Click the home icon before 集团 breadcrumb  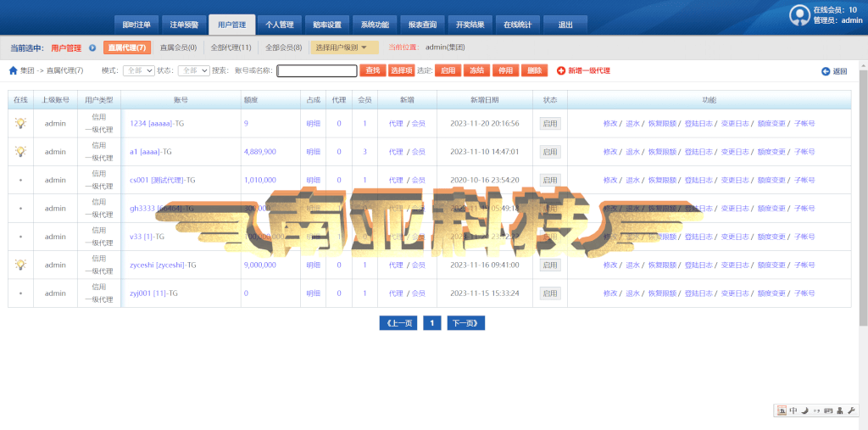point(14,70)
